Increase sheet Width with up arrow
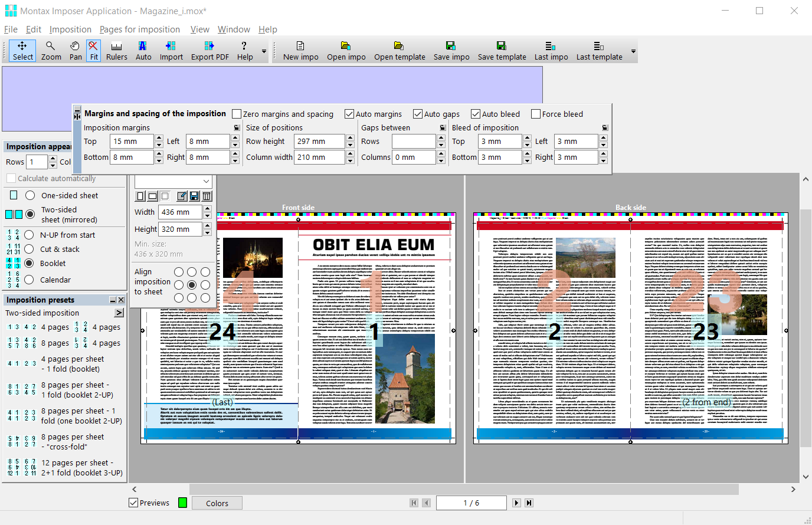Screen dimensions: 812x525 coord(207,209)
